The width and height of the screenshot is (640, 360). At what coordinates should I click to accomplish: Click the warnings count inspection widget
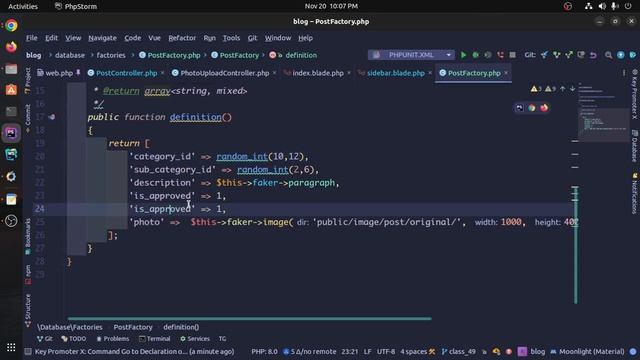click(x=543, y=89)
